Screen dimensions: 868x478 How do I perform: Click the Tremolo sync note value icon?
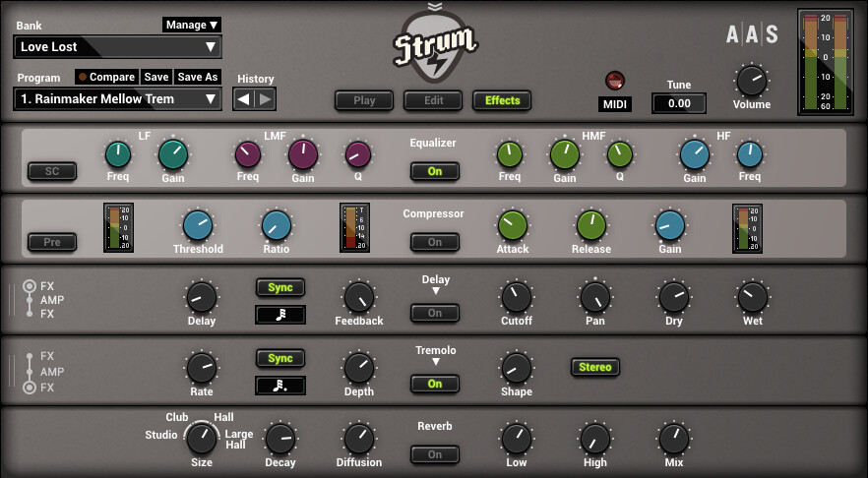tap(280, 386)
